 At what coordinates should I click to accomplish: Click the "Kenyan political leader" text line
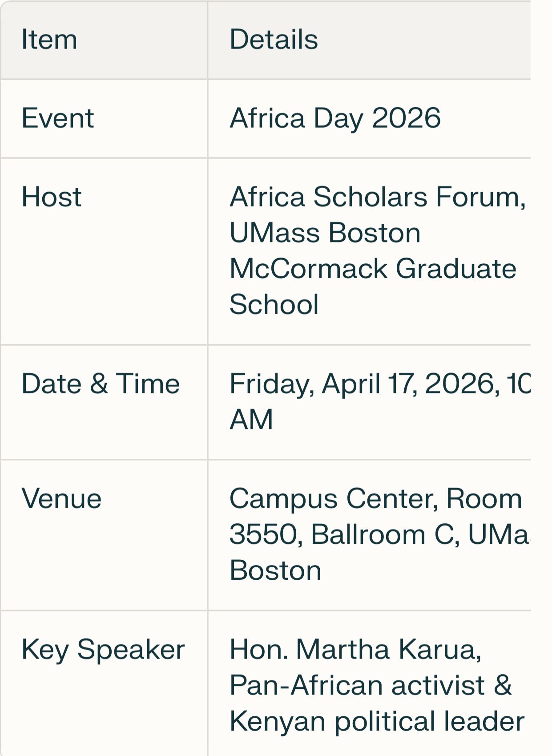click(x=377, y=721)
